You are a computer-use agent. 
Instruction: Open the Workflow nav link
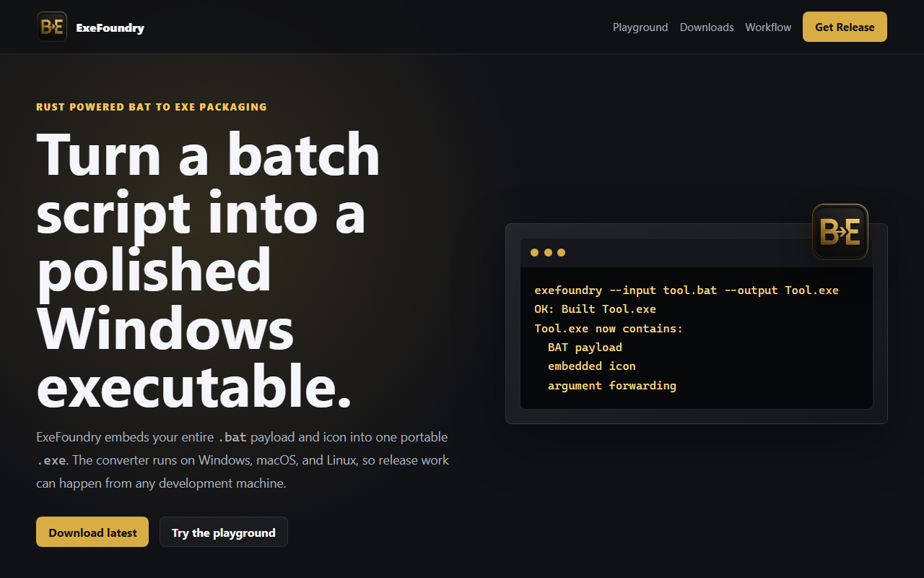tap(768, 27)
